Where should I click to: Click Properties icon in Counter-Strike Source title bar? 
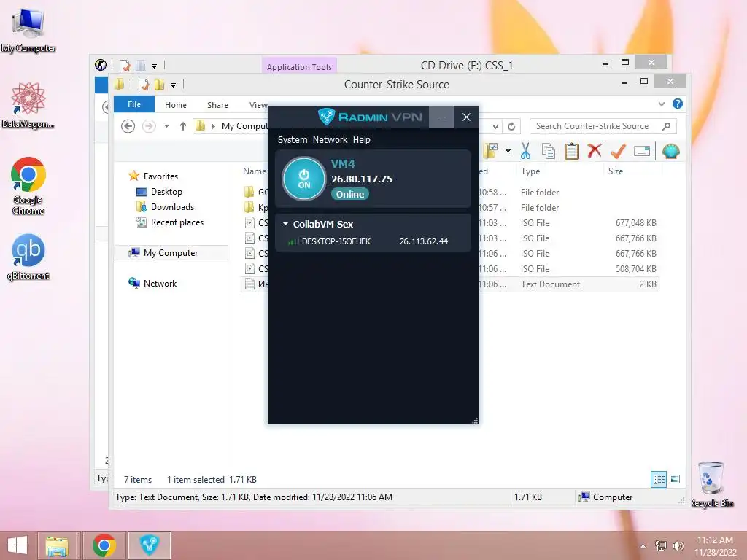coord(144,85)
